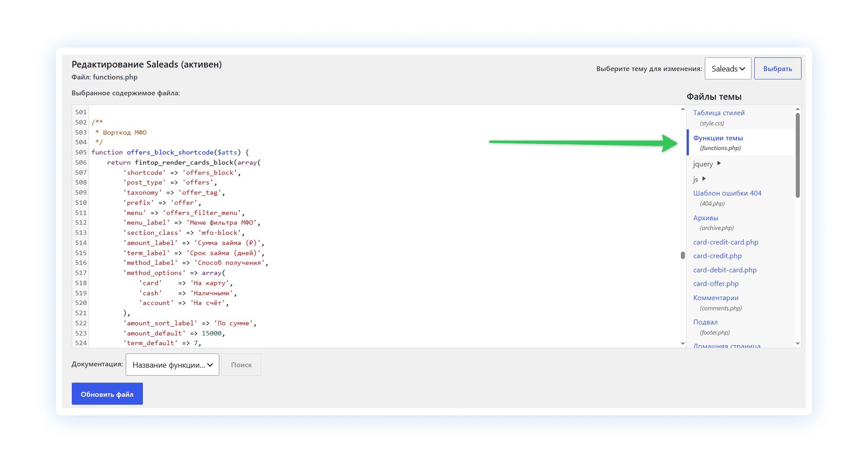Screen dimensions: 868x463
Task: Click the theme files list scrollbar thumb
Action: [x=797, y=155]
